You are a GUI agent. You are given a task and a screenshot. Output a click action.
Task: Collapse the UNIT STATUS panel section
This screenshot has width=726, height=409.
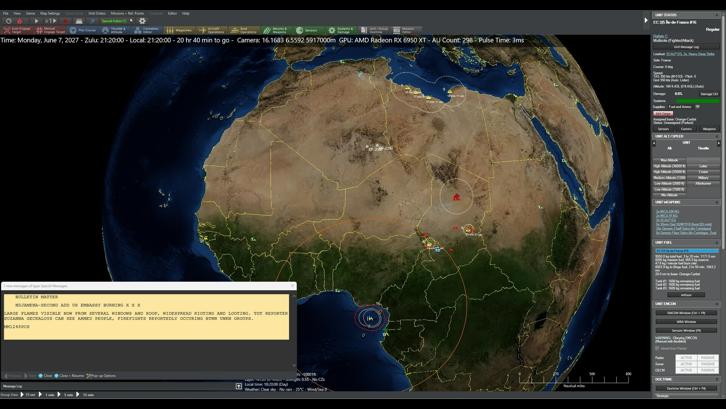pyautogui.click(x=717, y=15)
